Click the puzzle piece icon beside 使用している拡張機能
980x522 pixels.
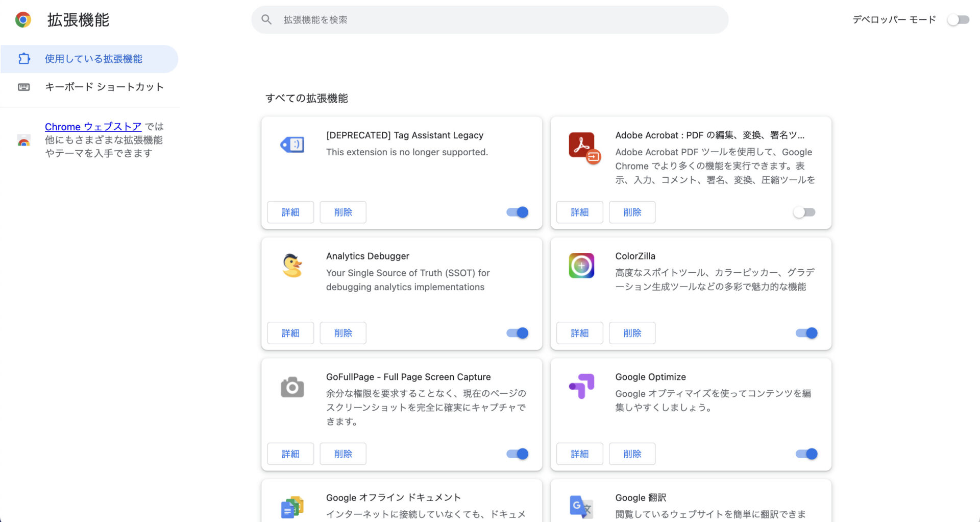(x=24, y=59)
